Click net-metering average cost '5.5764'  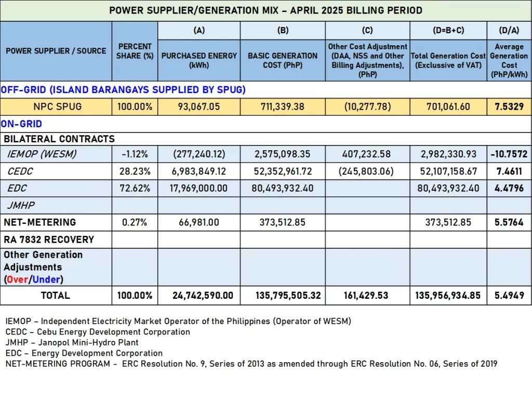509,222
